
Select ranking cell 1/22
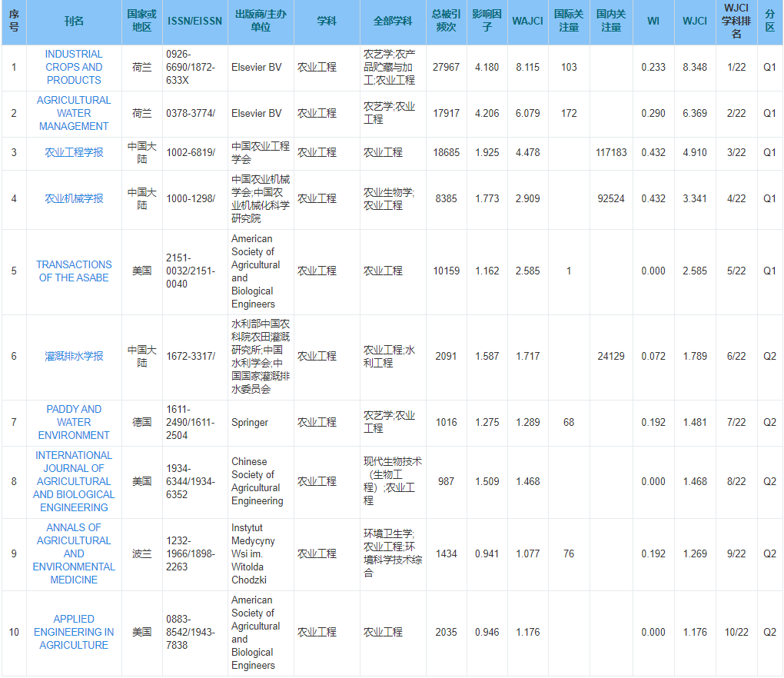pyautogui.click(x=736, y=67)
